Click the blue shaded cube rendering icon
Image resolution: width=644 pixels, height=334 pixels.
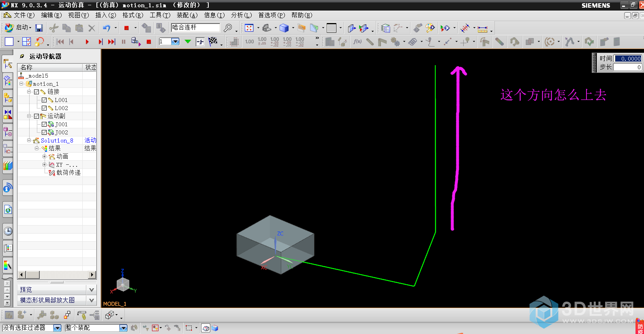(284, 28)
